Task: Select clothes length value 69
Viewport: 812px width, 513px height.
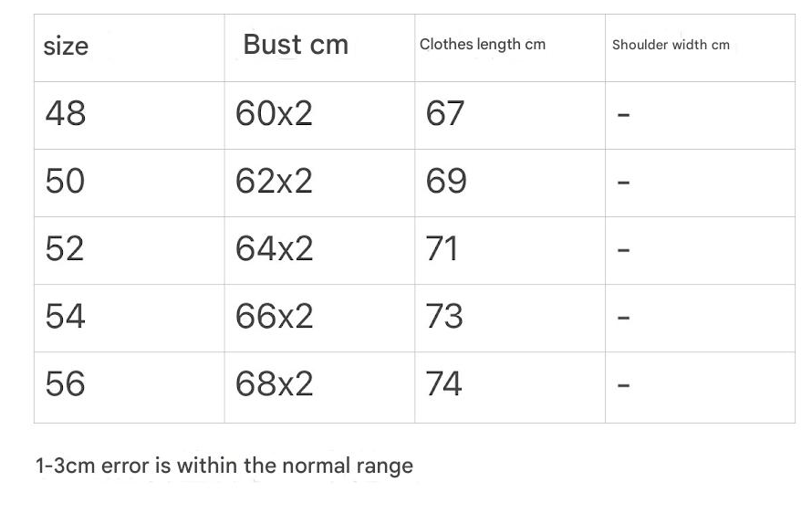Action: coord(446,181)
